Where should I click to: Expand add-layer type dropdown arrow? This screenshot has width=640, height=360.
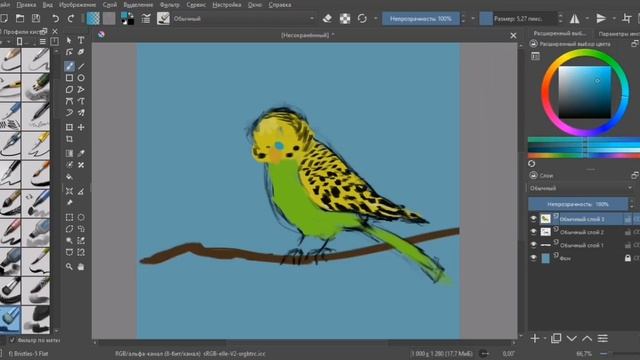545,338
